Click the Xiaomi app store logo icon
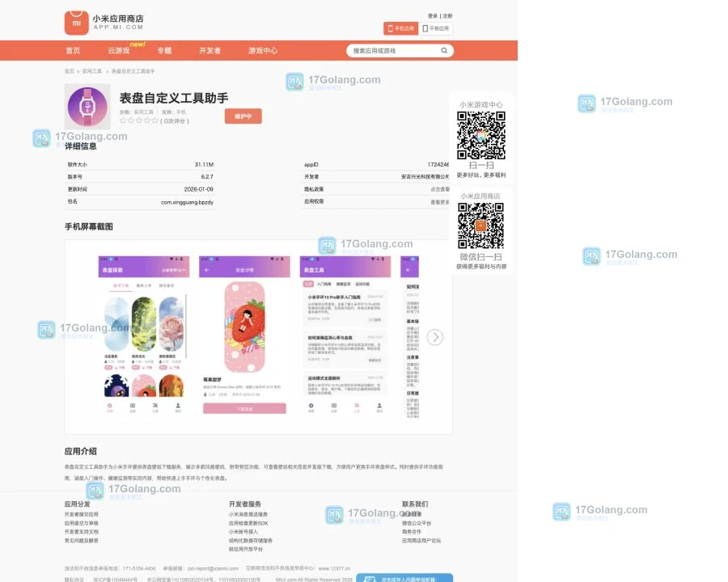Image resolution: width=728 pixels, height=582 pixels. click(77, 23)
